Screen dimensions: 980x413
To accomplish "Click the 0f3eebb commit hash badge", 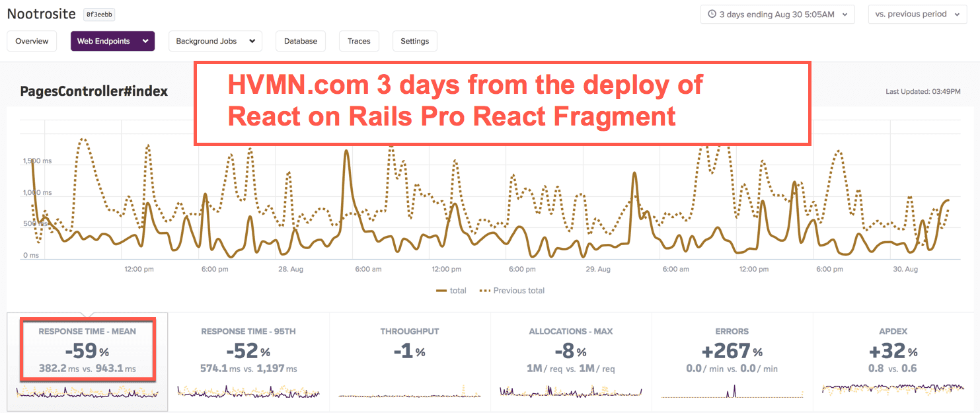I will (x=97, y=14).
